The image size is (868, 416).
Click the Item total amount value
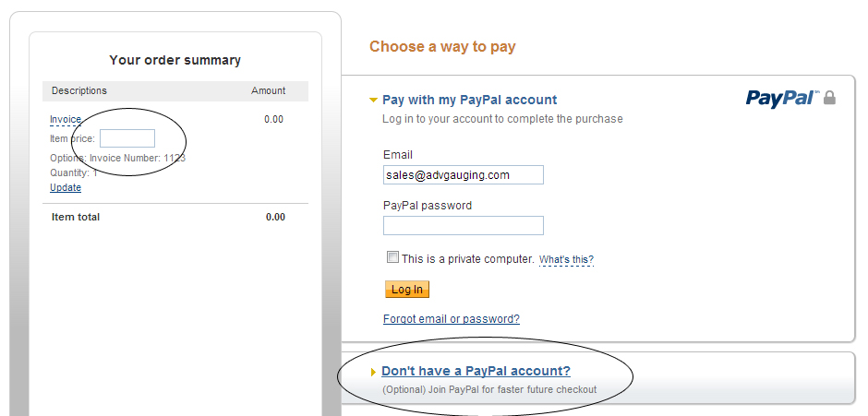pyautogui.click(x=276, y=217)
